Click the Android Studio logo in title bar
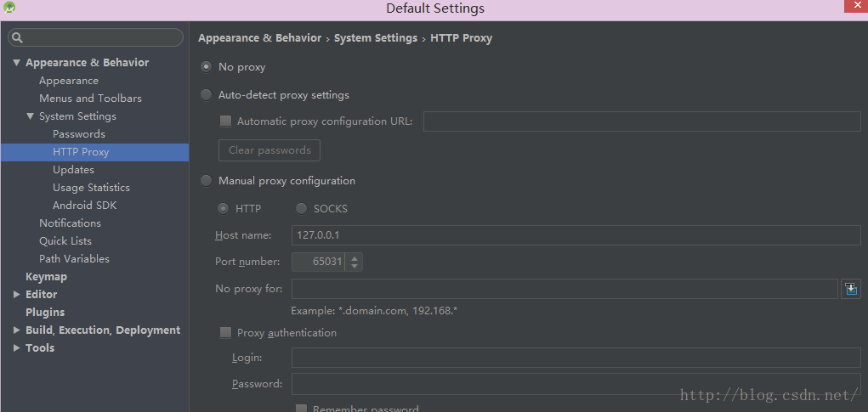The height and width of the screenshot is (412, 868). [9, 8]
